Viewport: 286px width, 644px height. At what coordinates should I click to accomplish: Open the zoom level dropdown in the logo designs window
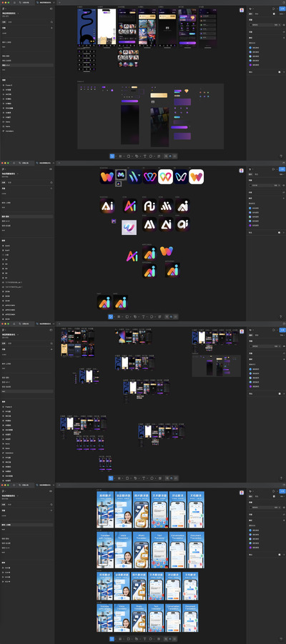pyautogui.click(x=282, y=174)
